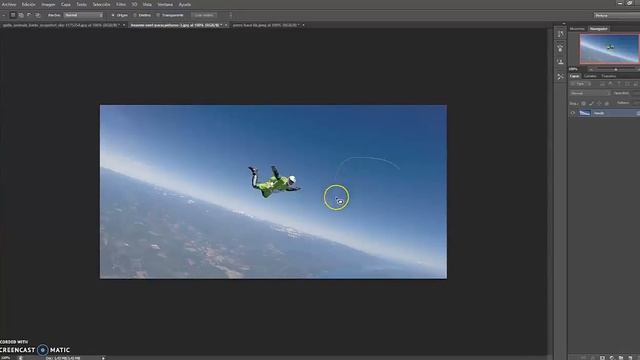Switch to the Histograma panel tab
Viewport: 640px width, 360px height.
577,29
